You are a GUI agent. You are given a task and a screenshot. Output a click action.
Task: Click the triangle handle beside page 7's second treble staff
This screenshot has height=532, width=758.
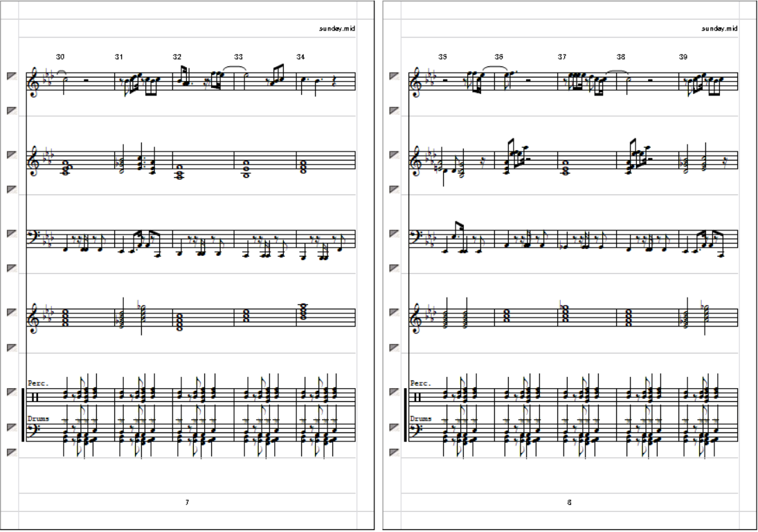pos(12,155)
